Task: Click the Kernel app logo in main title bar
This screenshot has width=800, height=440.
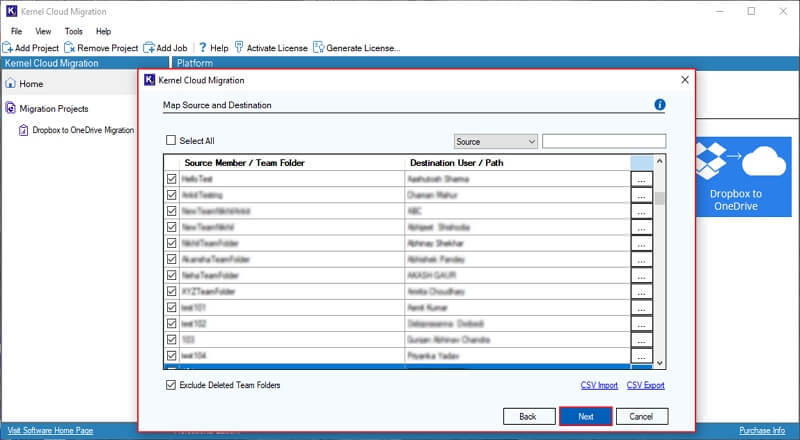Action: click(x=11, y=11)
